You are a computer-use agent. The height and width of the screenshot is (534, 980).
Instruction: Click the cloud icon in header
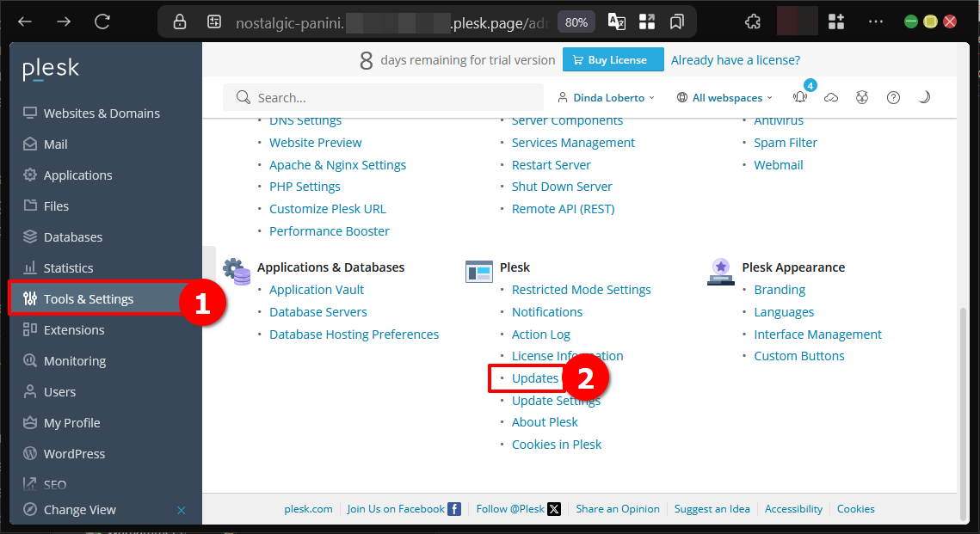pyautogui.click(x=830, y=97)
